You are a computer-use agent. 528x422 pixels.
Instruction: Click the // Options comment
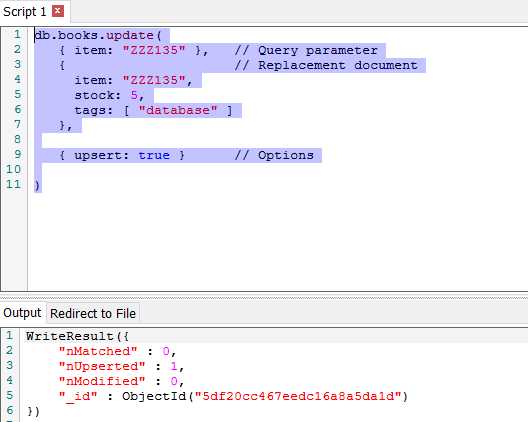tap(274, 155)
